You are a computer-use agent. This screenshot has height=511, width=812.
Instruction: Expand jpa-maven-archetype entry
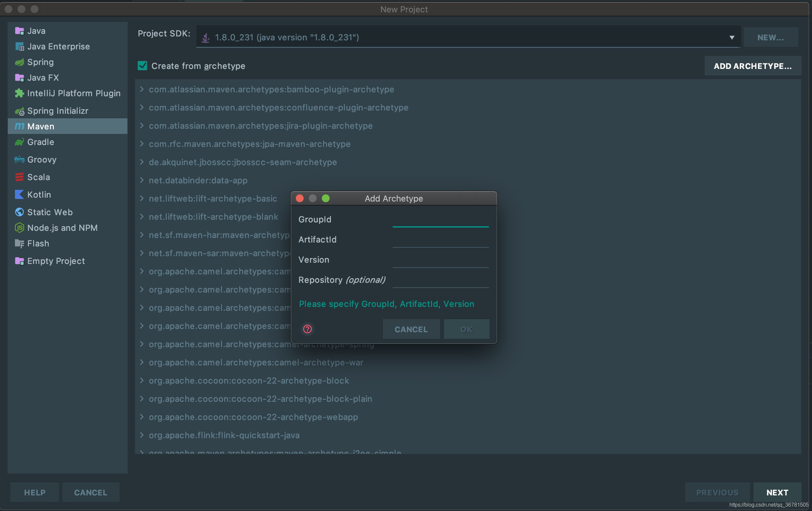click(x=142, y=144)
